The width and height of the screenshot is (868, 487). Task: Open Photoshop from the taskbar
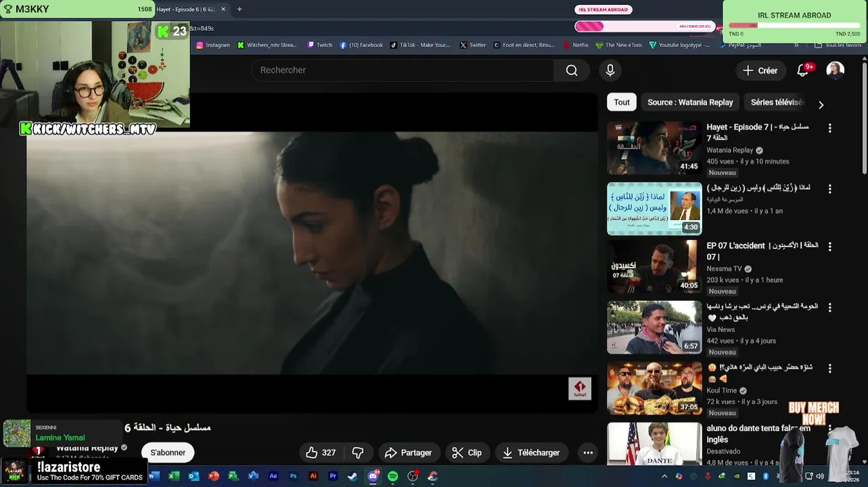coord(294,476)
